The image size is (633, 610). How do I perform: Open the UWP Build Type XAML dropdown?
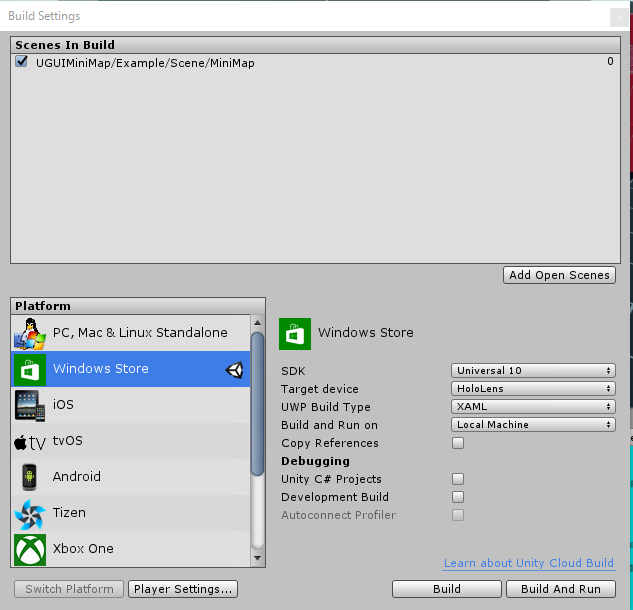pyautogui.click(x=533, y=406)
